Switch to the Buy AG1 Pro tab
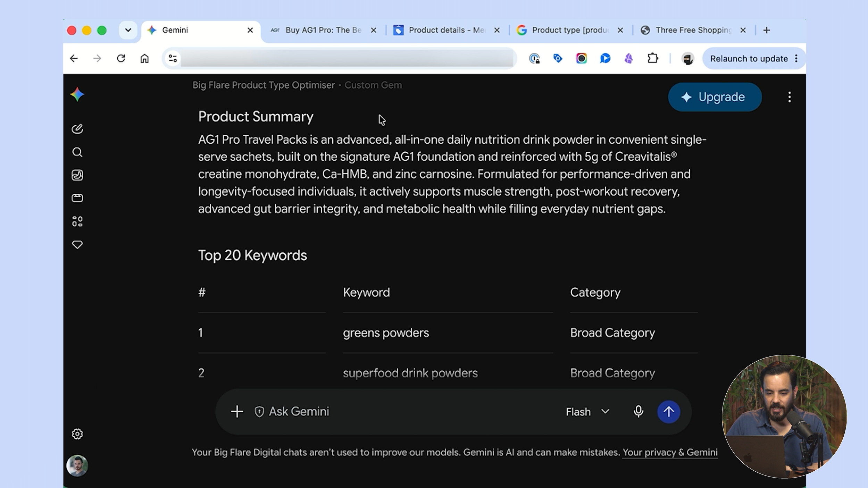This screenshot has height=488, width=868. 323,30
